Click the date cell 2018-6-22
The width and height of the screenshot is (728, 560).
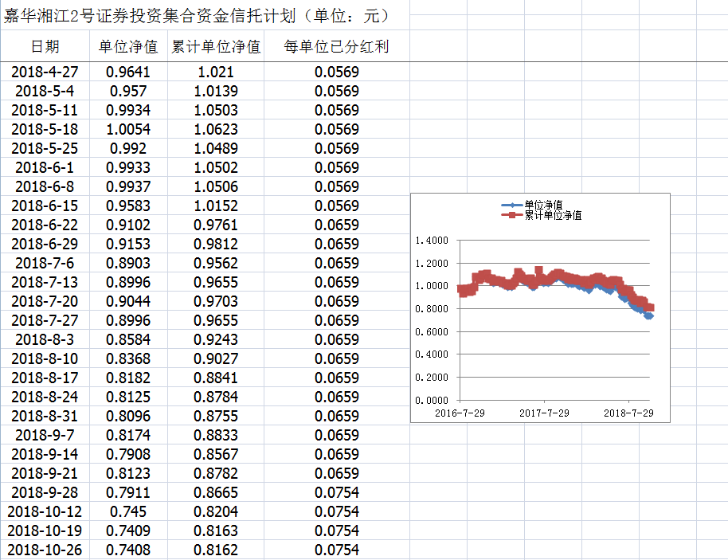click(x=45, y=225)
